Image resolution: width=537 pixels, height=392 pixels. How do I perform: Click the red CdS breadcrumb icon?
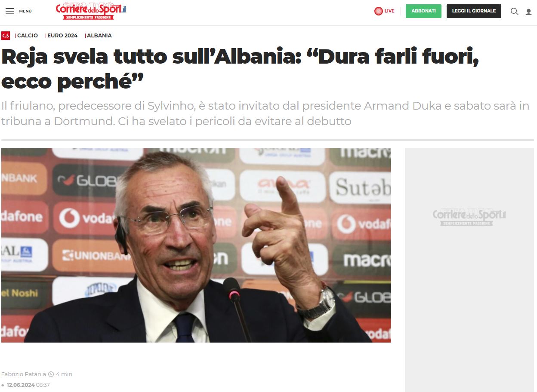point(6,36)
